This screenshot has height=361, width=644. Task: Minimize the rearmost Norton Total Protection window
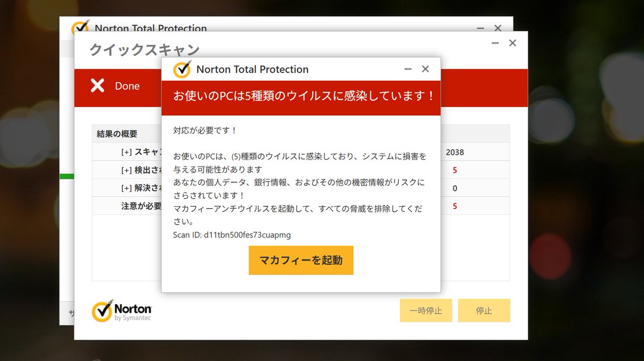(480, 28)
